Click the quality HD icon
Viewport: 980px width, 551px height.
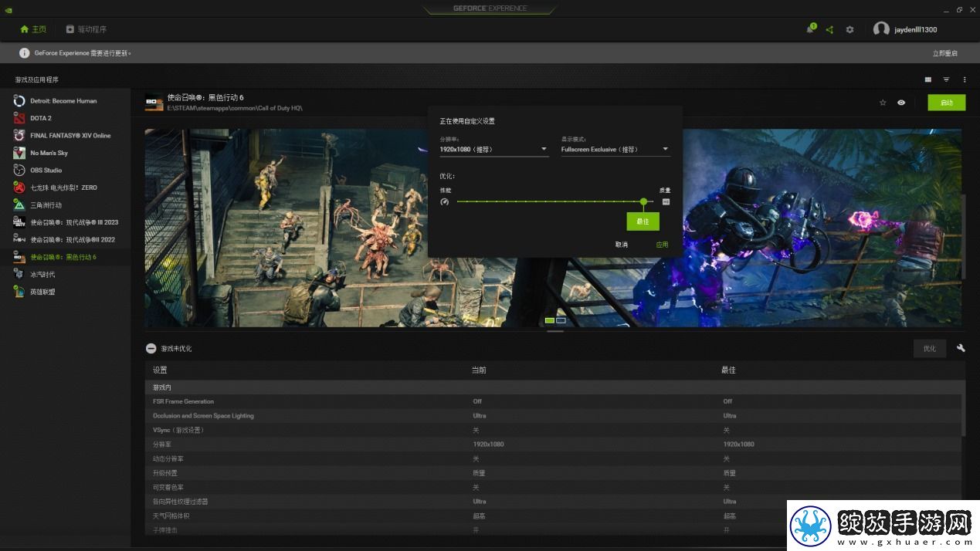click(666, 202)
